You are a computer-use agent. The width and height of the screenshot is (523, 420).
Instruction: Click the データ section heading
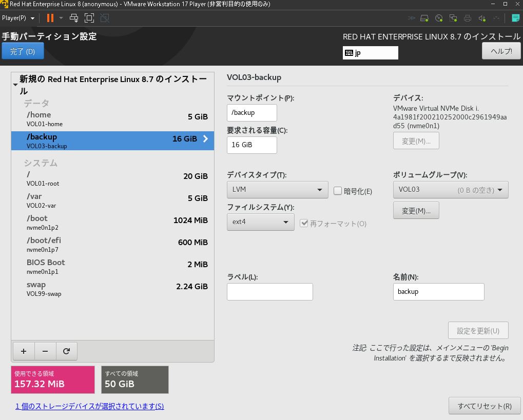click(36, 104)
